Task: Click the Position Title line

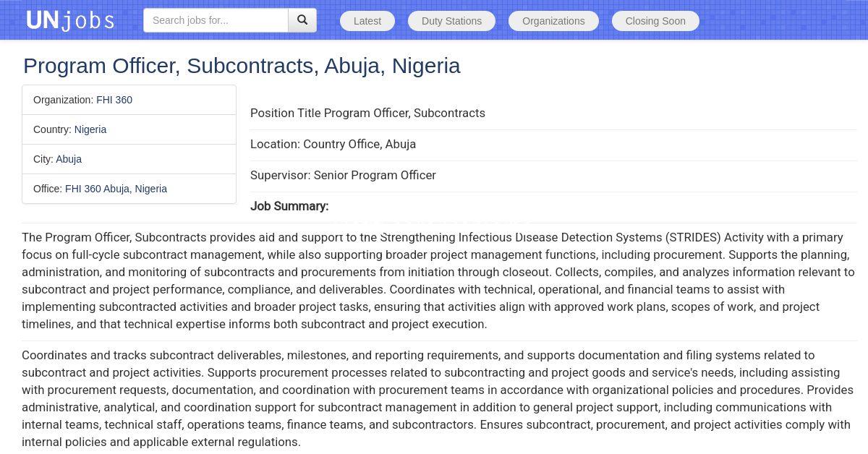Action: [x=367, y=113]
